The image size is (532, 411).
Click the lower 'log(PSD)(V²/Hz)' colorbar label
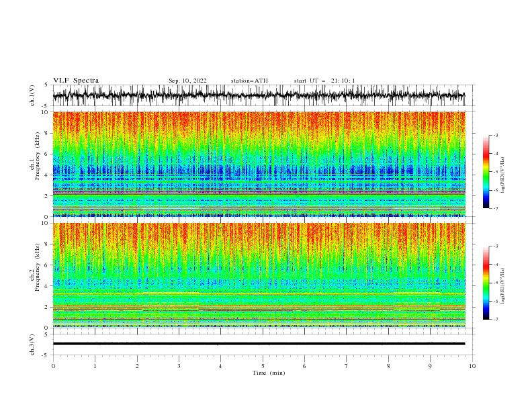tap(503, 286)
